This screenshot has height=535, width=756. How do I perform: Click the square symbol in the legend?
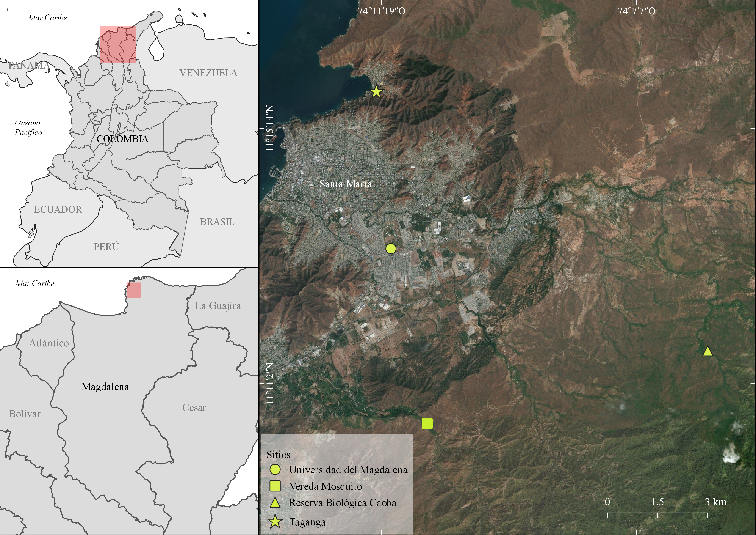click(x=275, y=486)
